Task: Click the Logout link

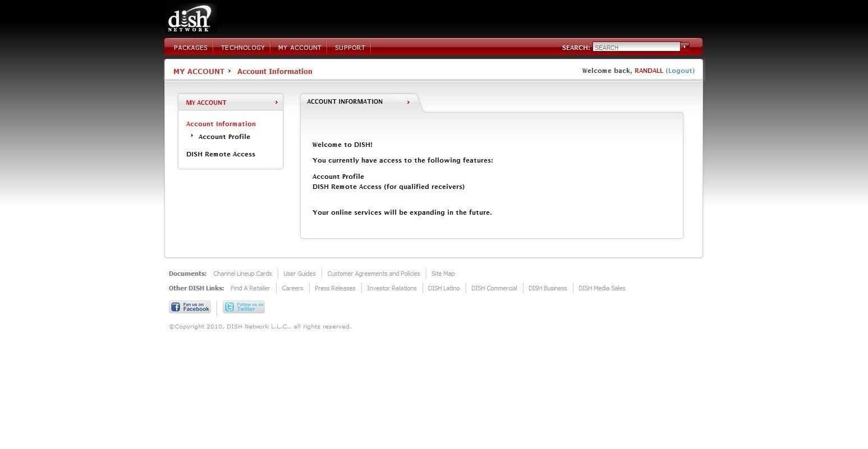Action: (680, 71)
